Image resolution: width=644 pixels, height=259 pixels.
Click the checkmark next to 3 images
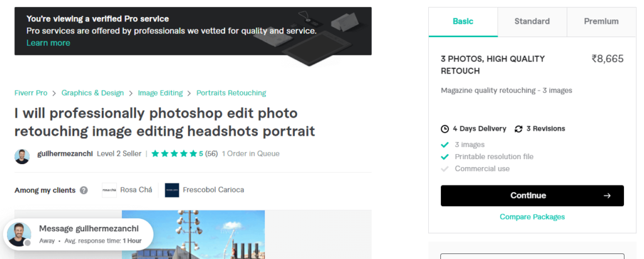[445, 145]
